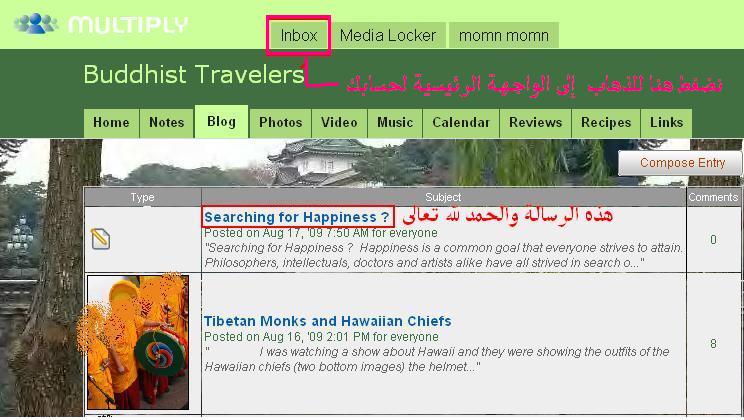Click the Compose Entry button

tap(681, 163)
